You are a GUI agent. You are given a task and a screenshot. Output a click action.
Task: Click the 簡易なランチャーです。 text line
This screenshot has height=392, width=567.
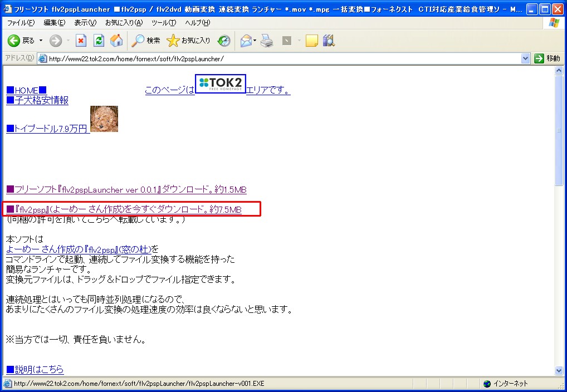point(49,269)
